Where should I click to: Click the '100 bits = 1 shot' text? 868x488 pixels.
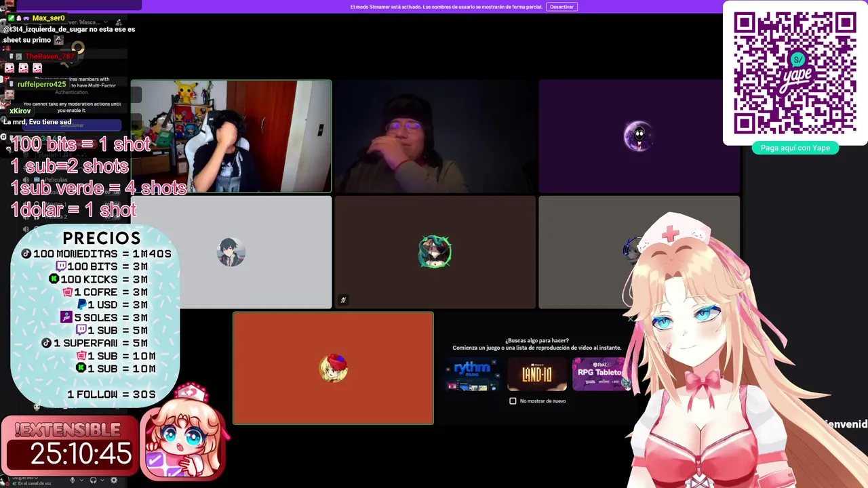coord(81,144)
